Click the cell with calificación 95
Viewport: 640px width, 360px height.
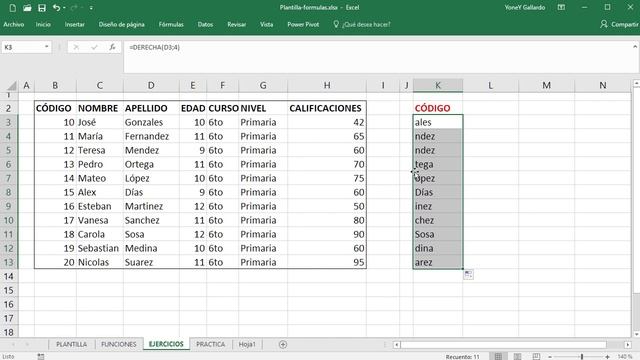click(x=327, y=262)
